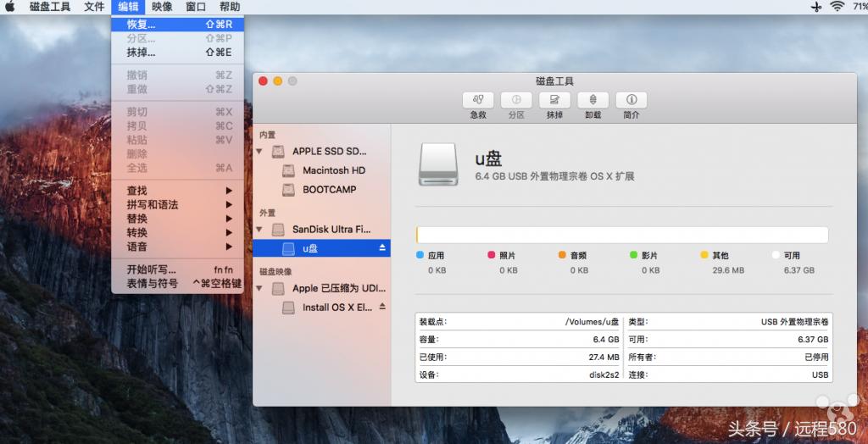Choose 恢复... from the 编辑 menu
Viewport: 868px width, 444px height.
[x=142, y=25]
